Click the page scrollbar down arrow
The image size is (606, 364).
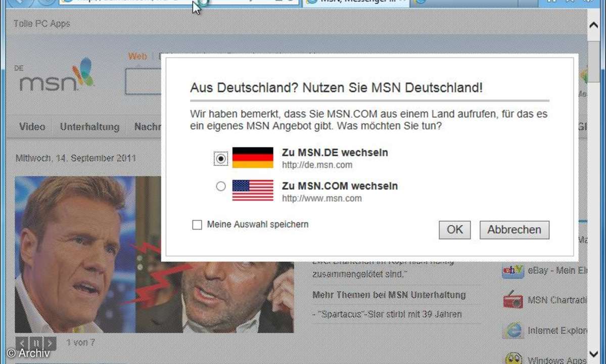594,354
